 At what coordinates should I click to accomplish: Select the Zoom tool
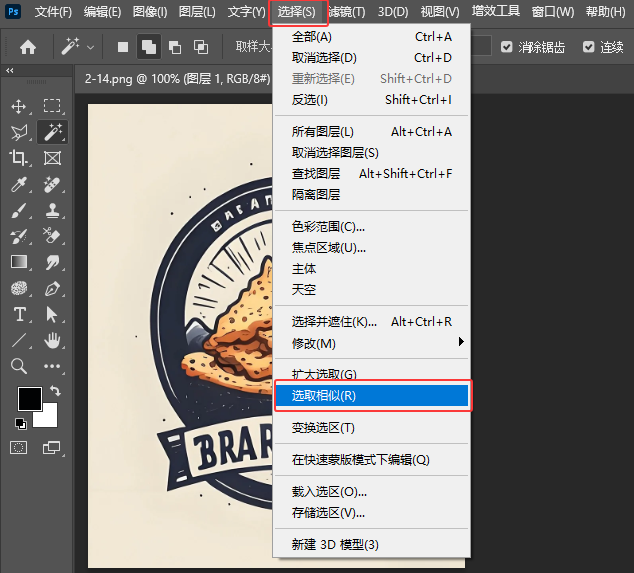pos(19,366)
